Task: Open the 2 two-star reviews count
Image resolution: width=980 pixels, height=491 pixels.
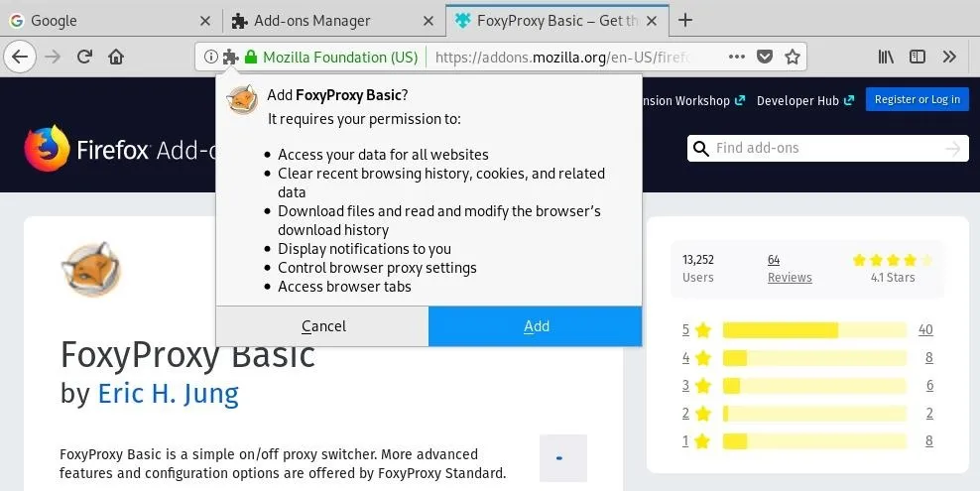Action: pyautogui.click(x=929, y=414)
